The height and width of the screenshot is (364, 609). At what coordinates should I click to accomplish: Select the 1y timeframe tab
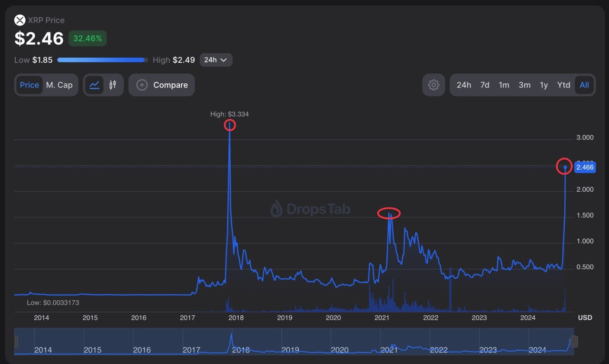click(x=544, y=85)
